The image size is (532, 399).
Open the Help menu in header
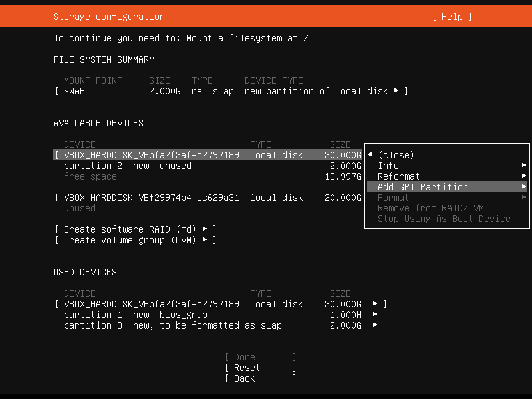452,17
